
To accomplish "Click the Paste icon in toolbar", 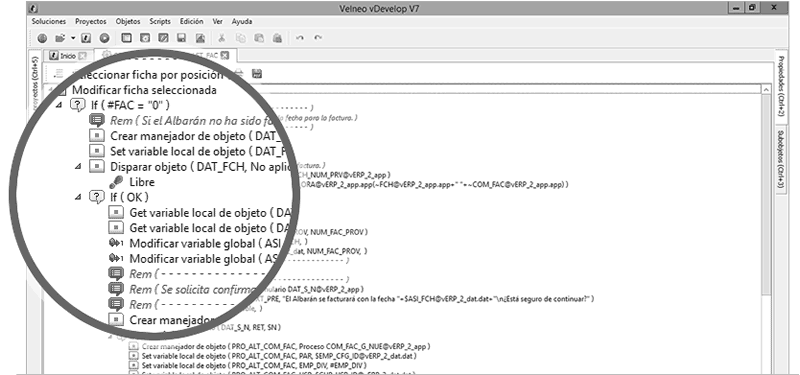I will click(259, 38).
